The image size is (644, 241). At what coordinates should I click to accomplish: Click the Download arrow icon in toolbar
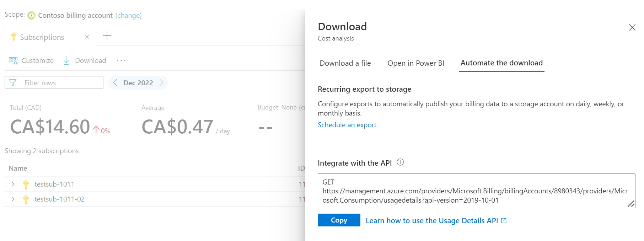(66, 61)
